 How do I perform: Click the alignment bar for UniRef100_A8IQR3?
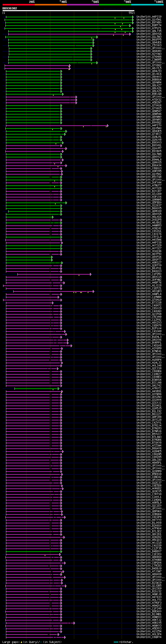tap(54, 291)
